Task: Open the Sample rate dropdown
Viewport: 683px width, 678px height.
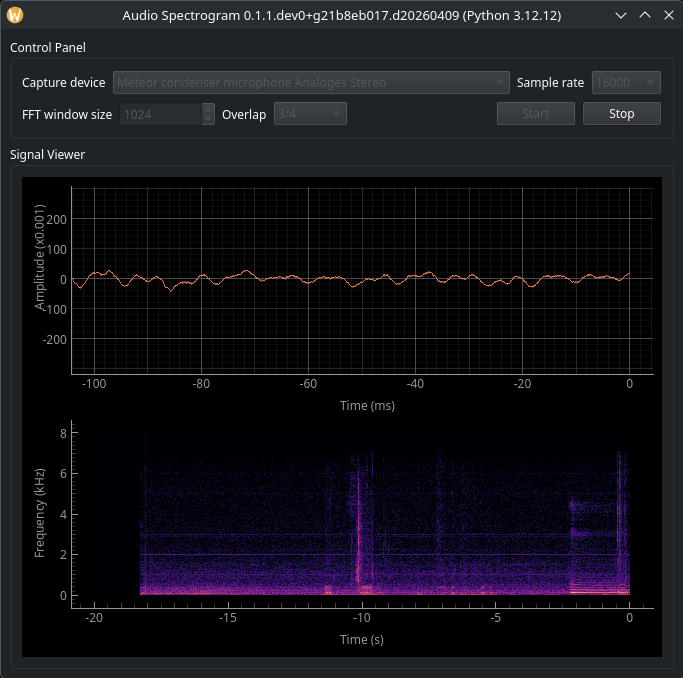Action: point(626,82)
